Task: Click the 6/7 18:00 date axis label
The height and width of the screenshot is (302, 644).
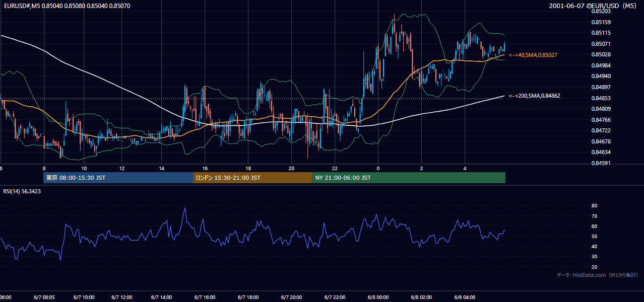Action: [248, 297]
